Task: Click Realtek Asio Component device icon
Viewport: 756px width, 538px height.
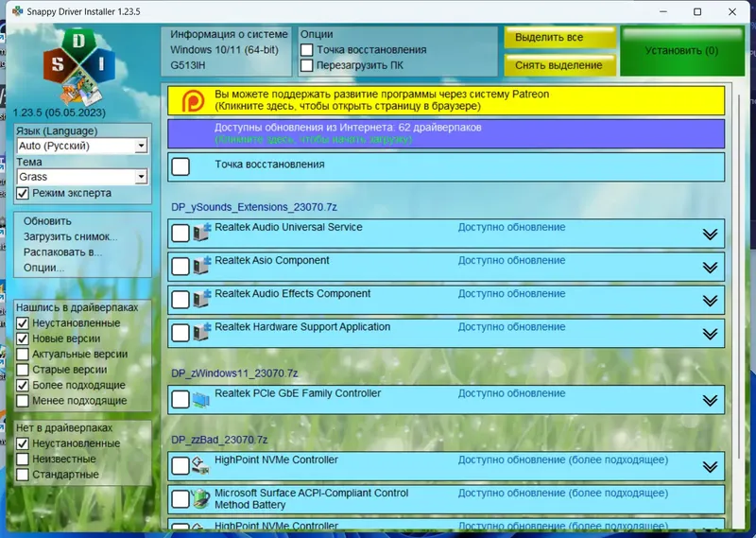Action: [x=202, y=266]
